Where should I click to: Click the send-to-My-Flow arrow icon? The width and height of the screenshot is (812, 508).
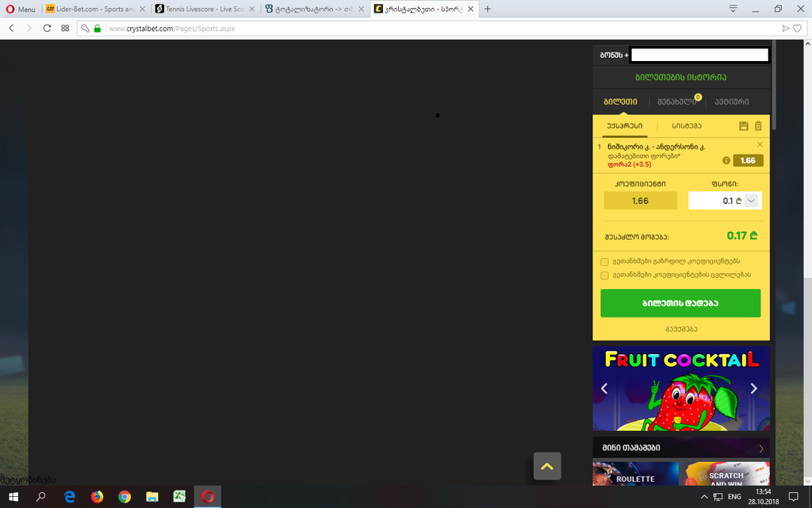(786, 29)
